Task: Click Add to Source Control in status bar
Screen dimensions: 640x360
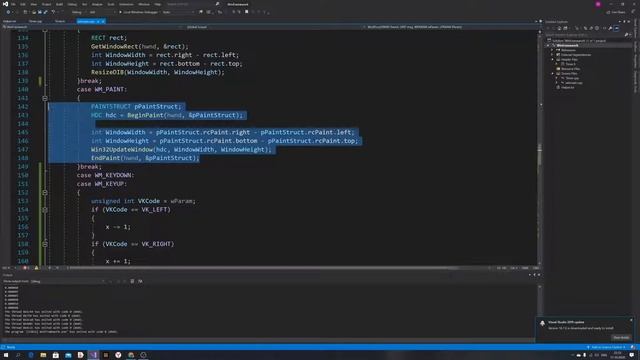Action: coord(607,347)
